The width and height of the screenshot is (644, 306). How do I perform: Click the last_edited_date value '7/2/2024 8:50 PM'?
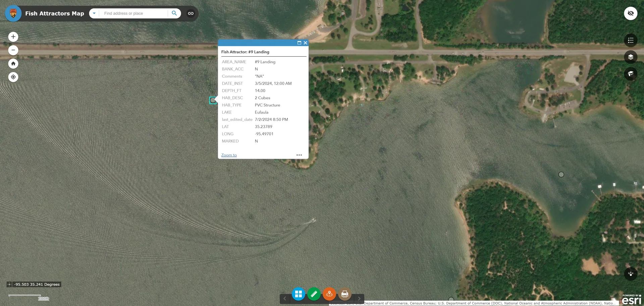pyautogui.click(x=271, y=119)
